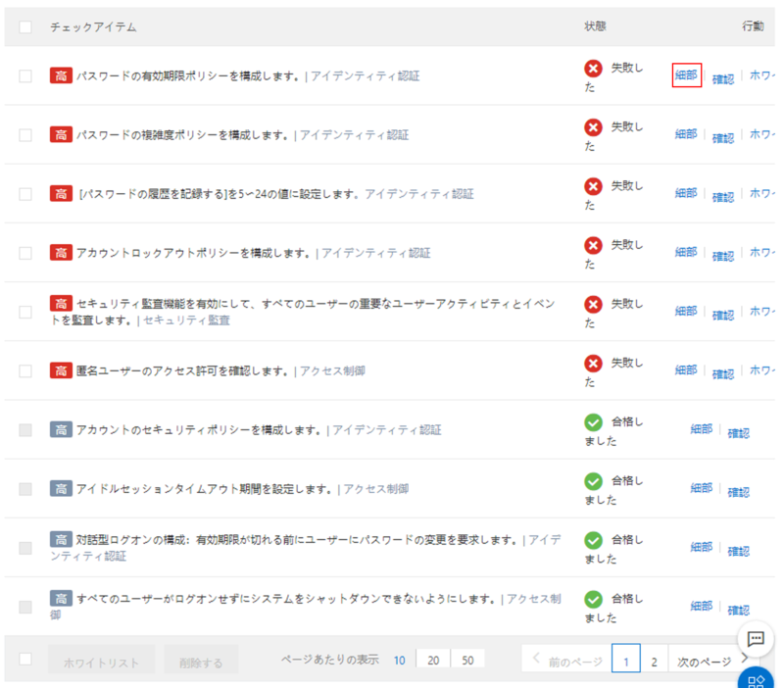Click the red failed icon for the password complexity policy row
Image resolution: width=784 pixels, height=688 pixels.
coord(593,127)
